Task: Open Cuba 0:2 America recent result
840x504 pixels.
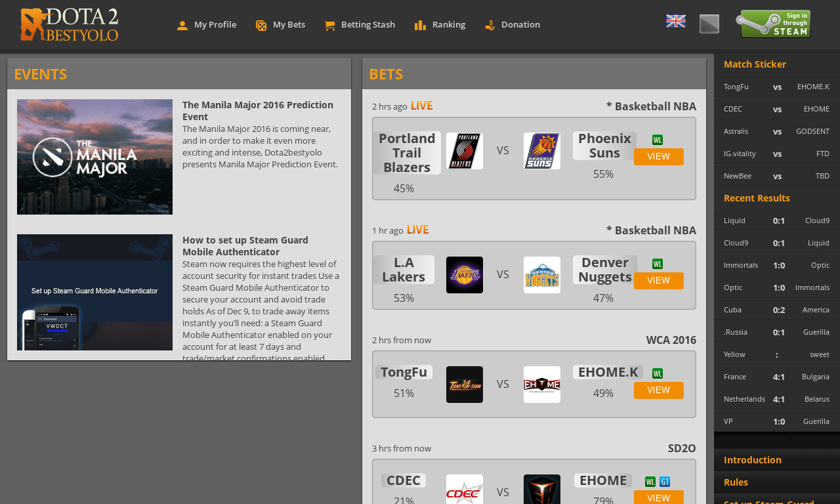Action: (x=777, y=310)
